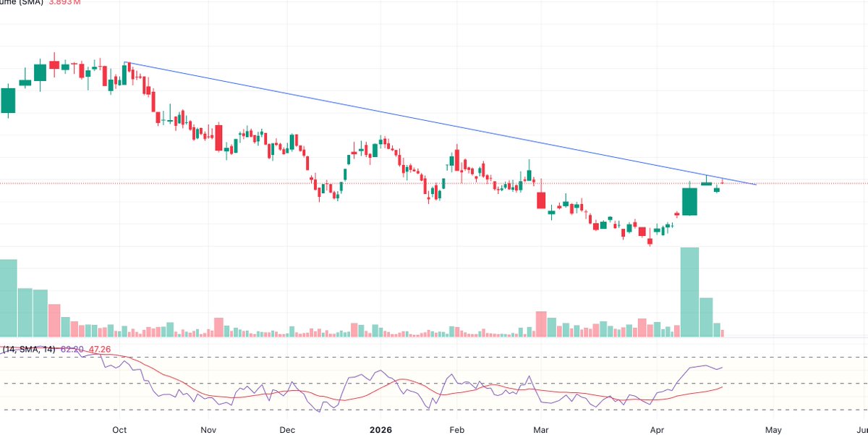This screenshot has width=868, height=435.
Task: Click the tall green April volume bar
Action: coord(689,290)
